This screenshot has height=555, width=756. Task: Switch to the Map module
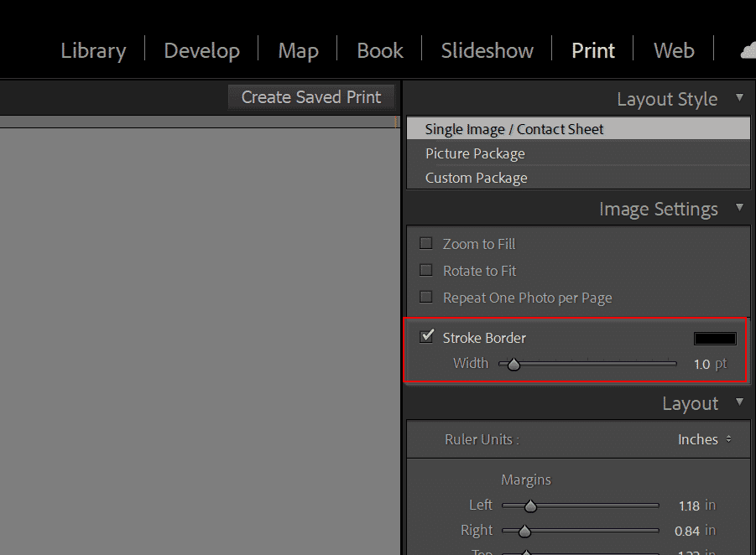(298, 50)
